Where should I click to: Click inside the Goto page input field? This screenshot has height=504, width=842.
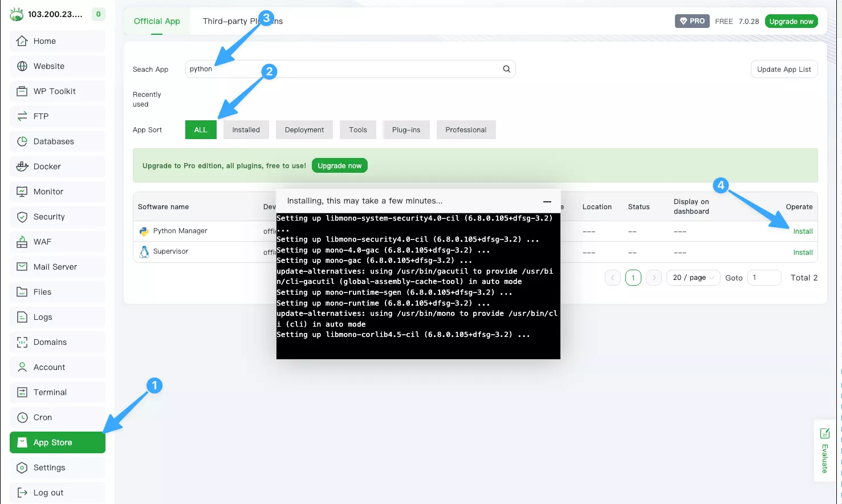[764, 277]
